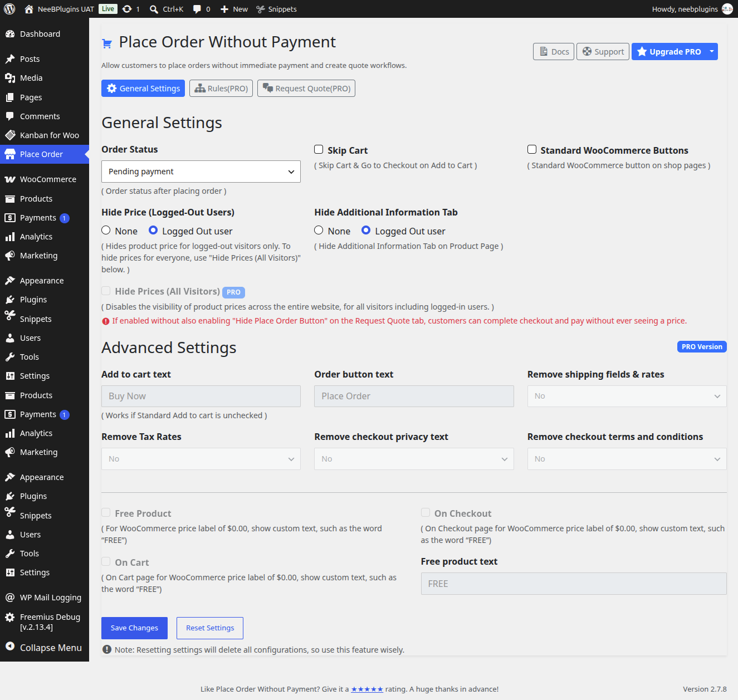Click the WooCommerce logo icon in sidebar

[x=10, y=179]
